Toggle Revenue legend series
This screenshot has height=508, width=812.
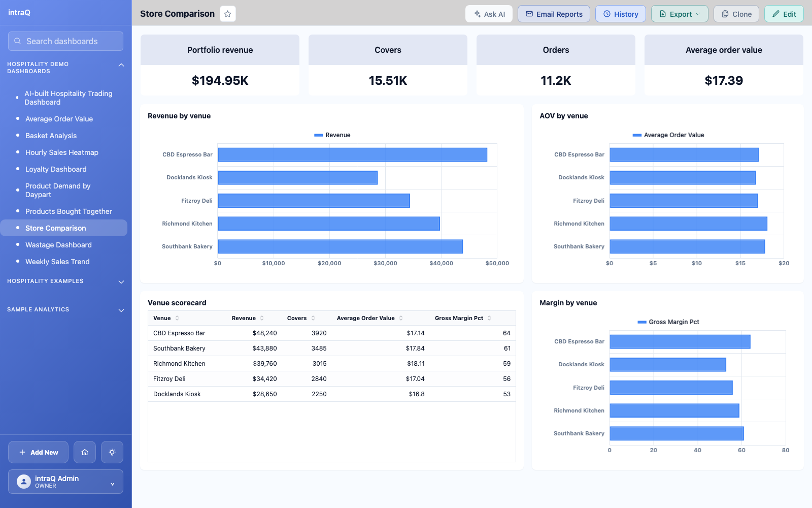tap(332, 135)
